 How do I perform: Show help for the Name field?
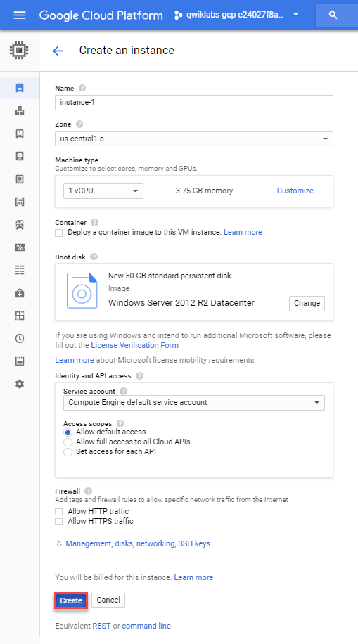tap(82, 88)
